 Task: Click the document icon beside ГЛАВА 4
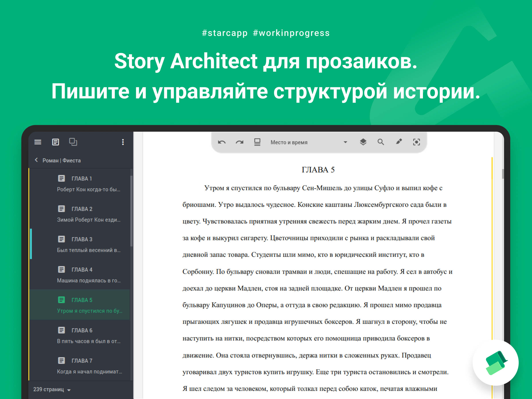(x=61, y=269)
